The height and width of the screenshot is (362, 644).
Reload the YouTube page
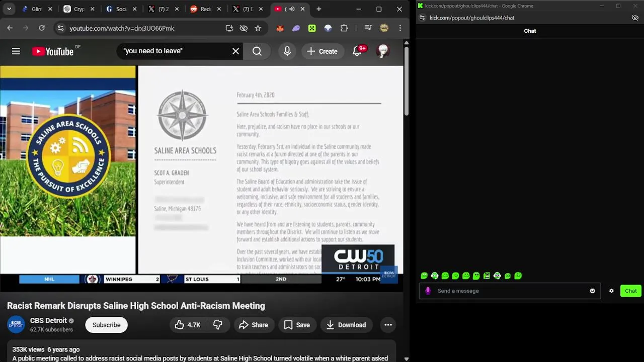[x=42, y=28]
